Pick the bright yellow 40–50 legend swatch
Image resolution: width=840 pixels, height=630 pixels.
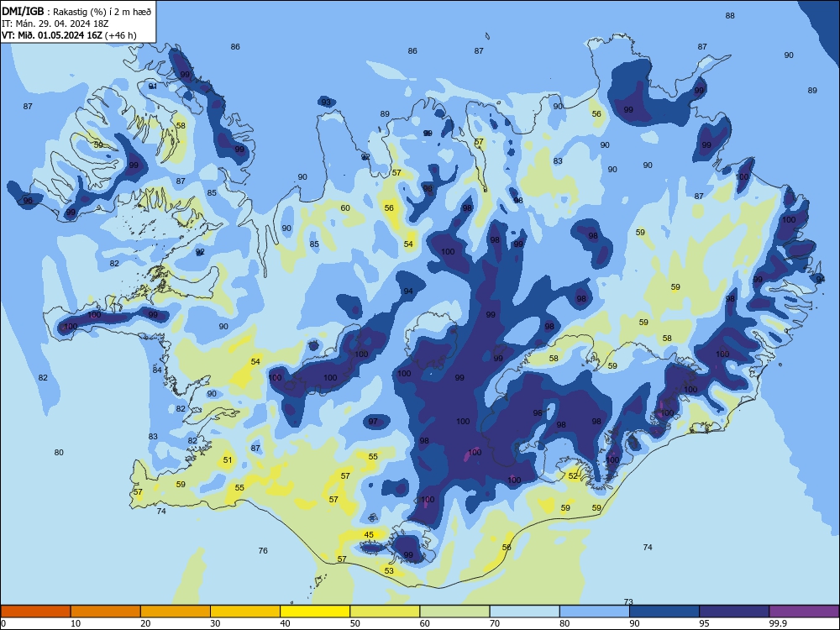click(x=315, y=612)
